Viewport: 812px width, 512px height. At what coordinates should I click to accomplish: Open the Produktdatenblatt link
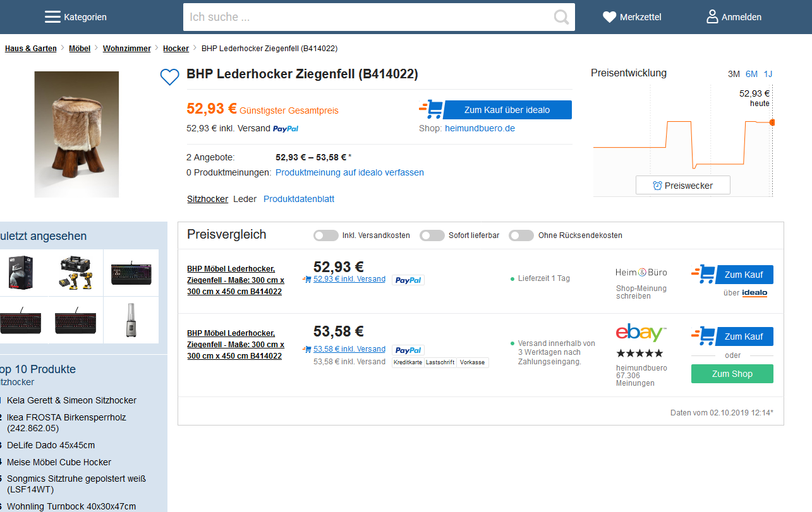299,199
